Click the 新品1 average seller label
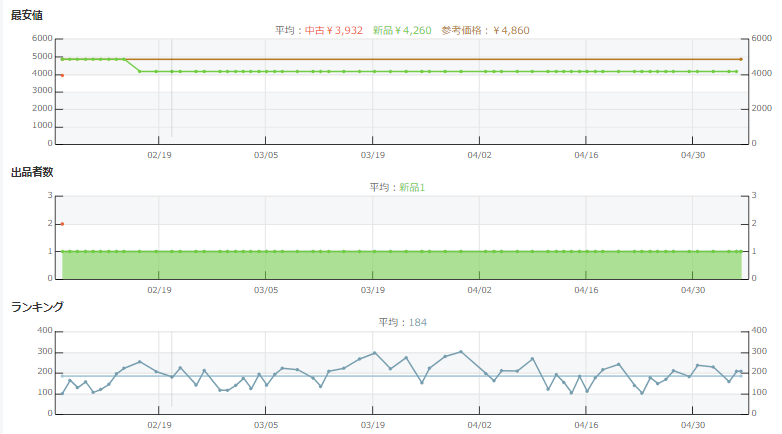Screen dimensions: 782x434 click(412, 188)
